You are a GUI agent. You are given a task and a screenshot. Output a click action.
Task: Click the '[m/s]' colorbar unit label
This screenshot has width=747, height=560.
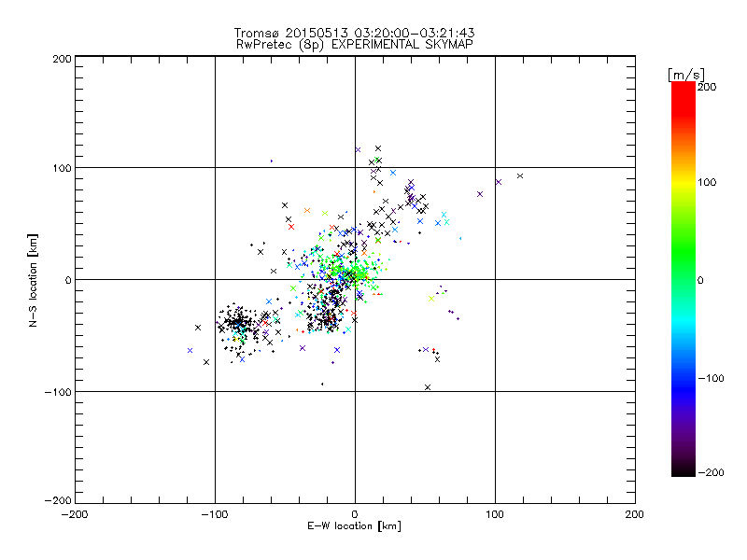[686, 75]
